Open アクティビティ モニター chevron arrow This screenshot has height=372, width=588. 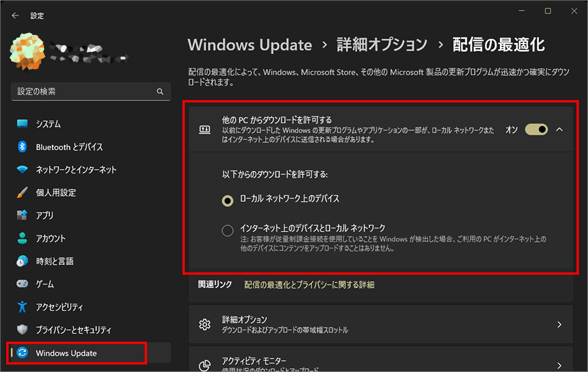click(559, 365)
